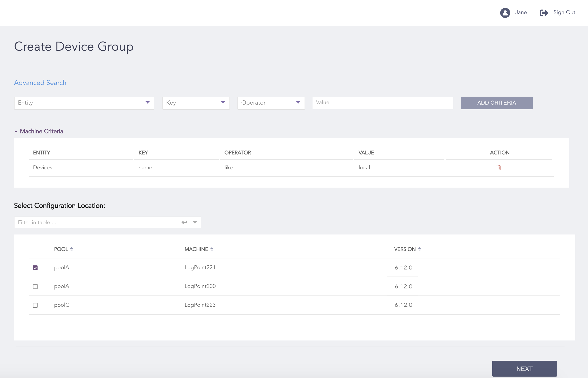Expand the dropdown beside the table filter

tap(195, 222)
